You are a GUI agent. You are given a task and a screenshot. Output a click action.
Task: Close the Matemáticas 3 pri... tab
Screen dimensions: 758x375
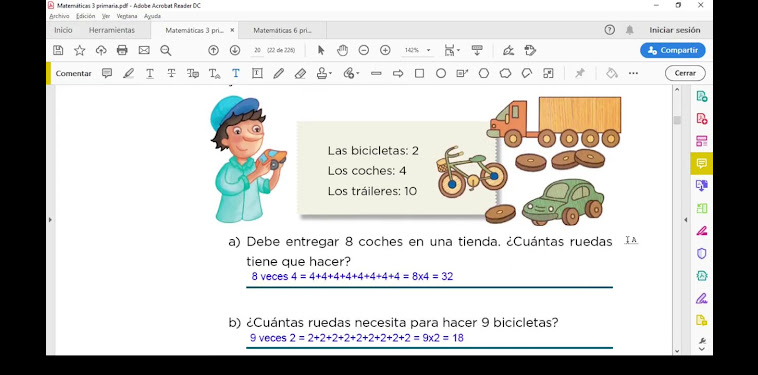coord(232,30)
